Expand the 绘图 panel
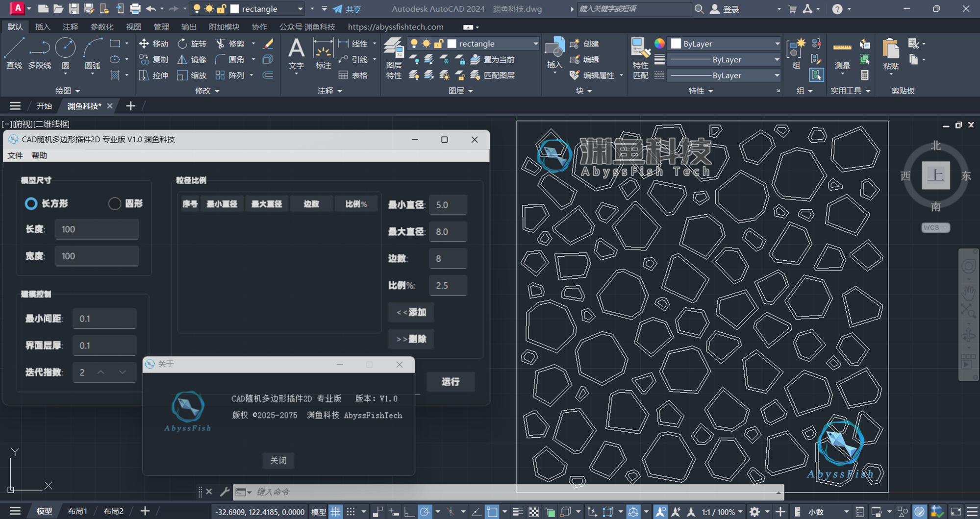This screenshot has width=980, height=519. click(68, 91)
